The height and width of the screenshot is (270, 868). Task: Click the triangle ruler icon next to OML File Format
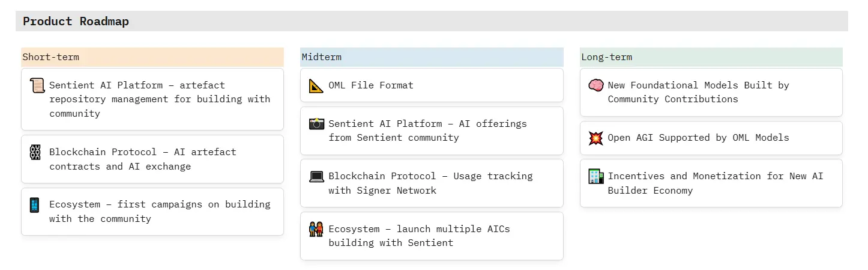316,85
